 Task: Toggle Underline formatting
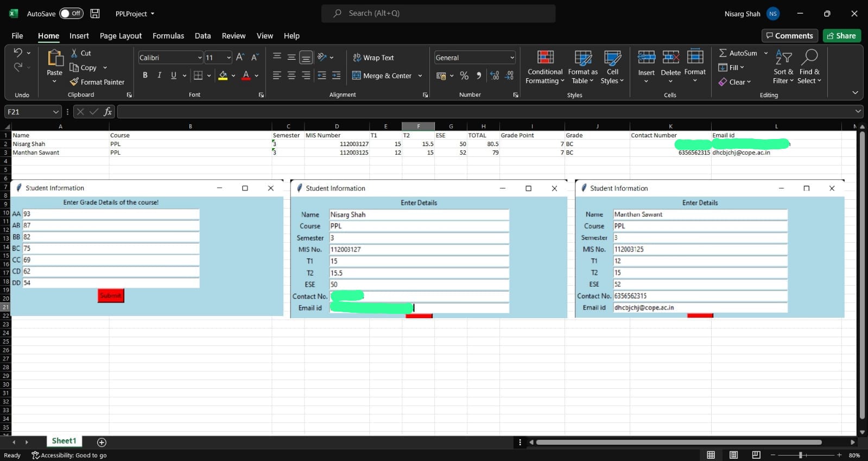point(174,75)
